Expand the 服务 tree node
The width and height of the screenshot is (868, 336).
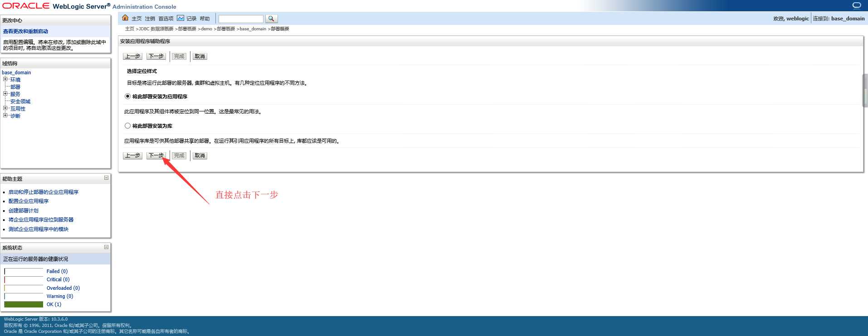[5, 94]
